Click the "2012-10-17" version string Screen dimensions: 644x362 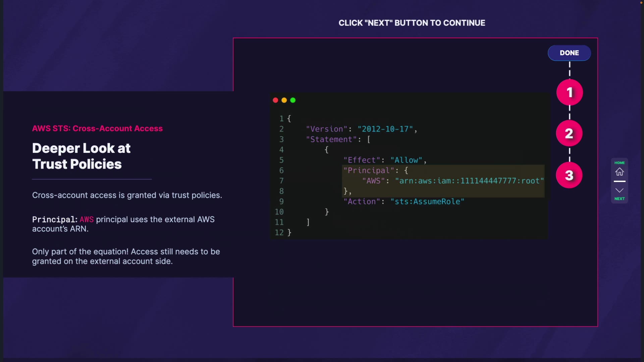(x=385, y=129)
